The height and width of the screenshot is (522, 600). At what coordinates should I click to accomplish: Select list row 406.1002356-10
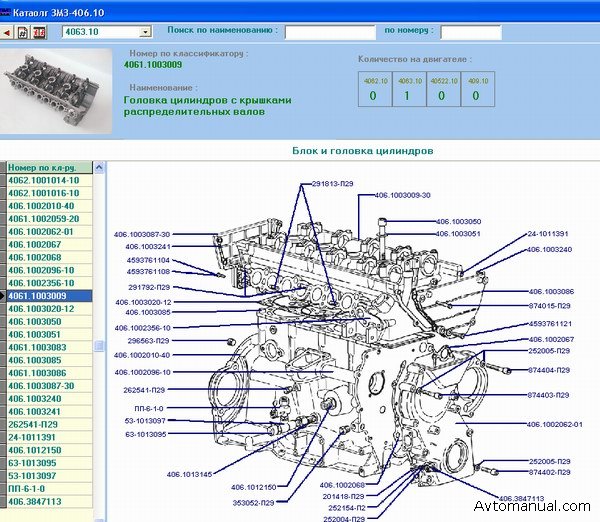coord(49,283)
